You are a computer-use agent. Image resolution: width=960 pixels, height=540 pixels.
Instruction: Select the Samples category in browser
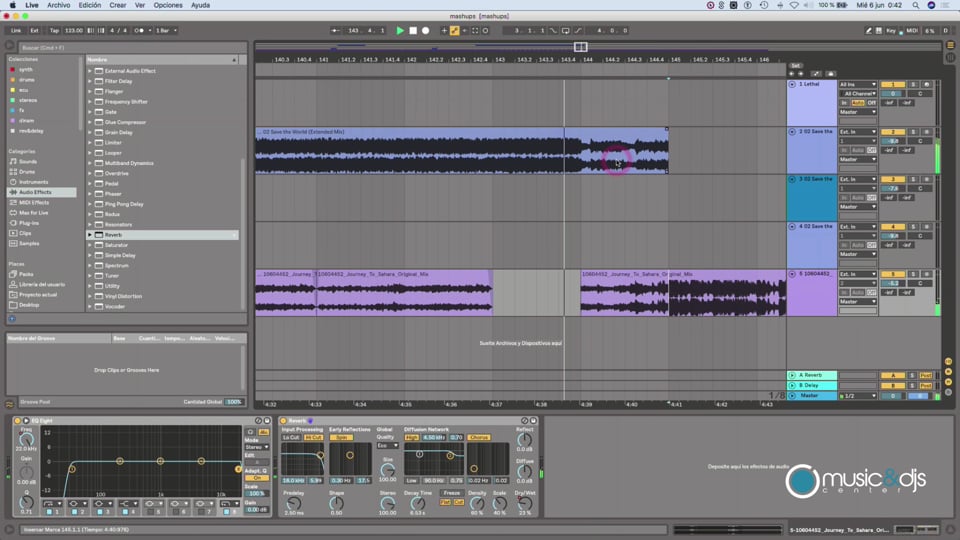[x=29, y=244]
